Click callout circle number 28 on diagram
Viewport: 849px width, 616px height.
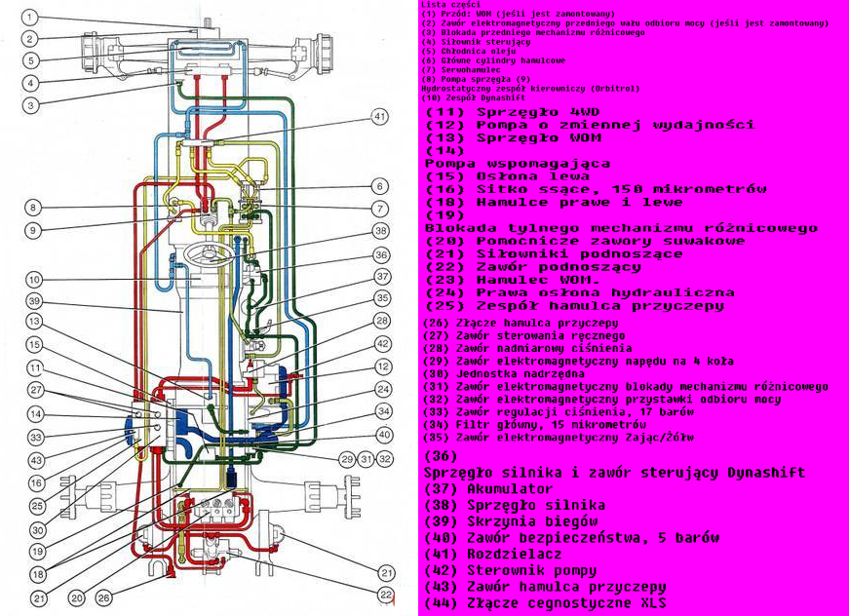(x=382, y=321)
